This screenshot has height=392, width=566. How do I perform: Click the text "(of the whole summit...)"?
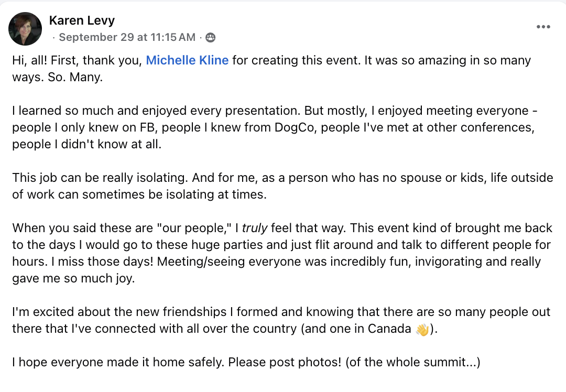[x=412, y=362]
